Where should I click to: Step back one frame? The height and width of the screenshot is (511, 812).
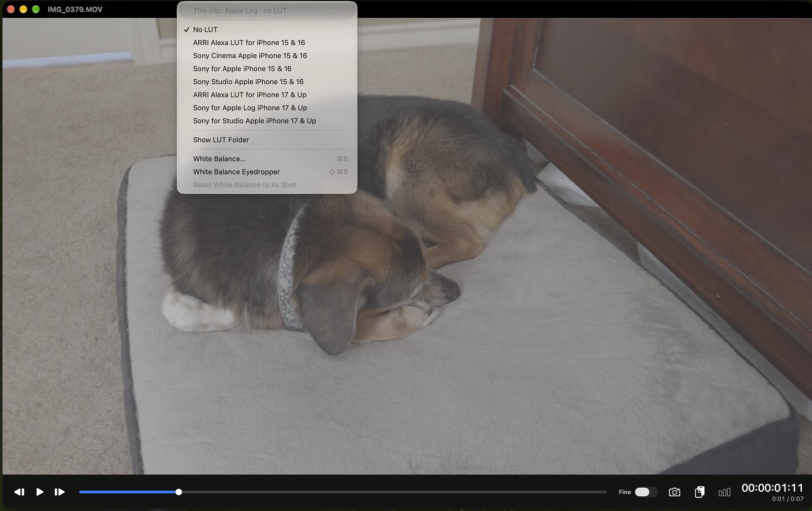(19, 492)
